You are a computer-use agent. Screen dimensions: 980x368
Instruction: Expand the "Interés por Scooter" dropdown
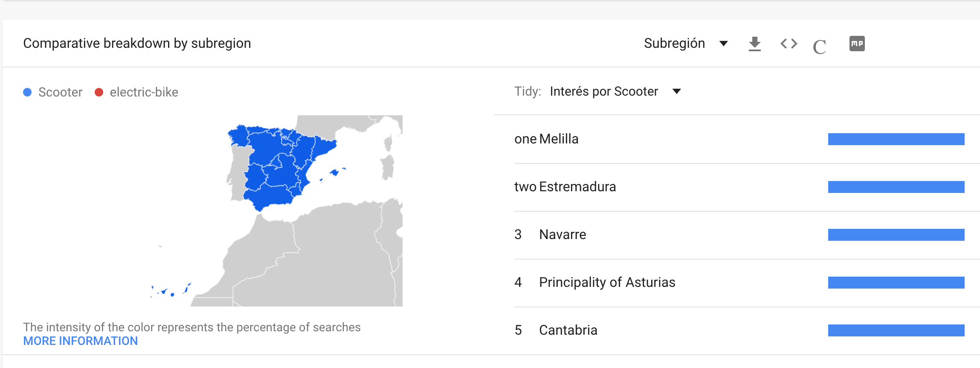[604, 91]
